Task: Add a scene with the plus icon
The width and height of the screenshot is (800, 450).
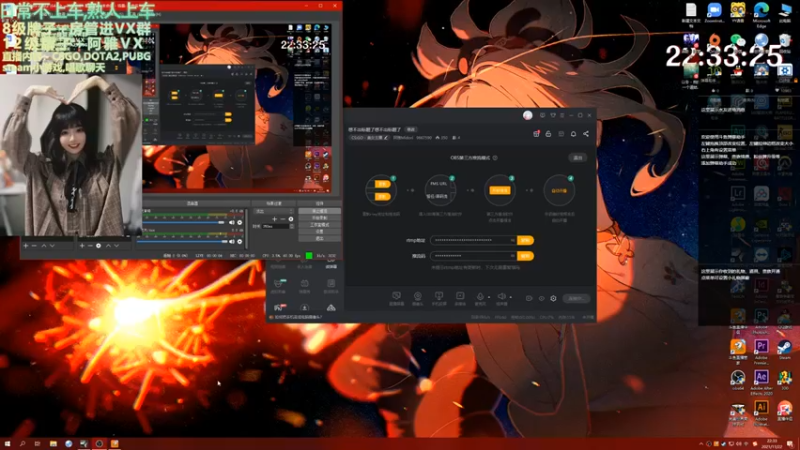Action: [26, 246]
